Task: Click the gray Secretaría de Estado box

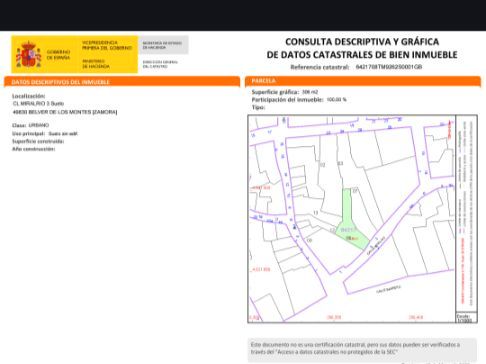Action: (163, 45)
